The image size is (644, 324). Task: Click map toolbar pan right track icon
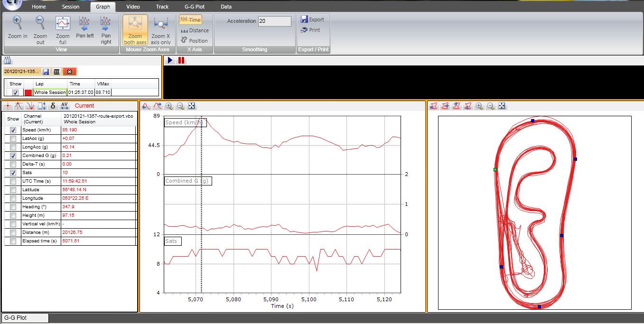(445, 106)
